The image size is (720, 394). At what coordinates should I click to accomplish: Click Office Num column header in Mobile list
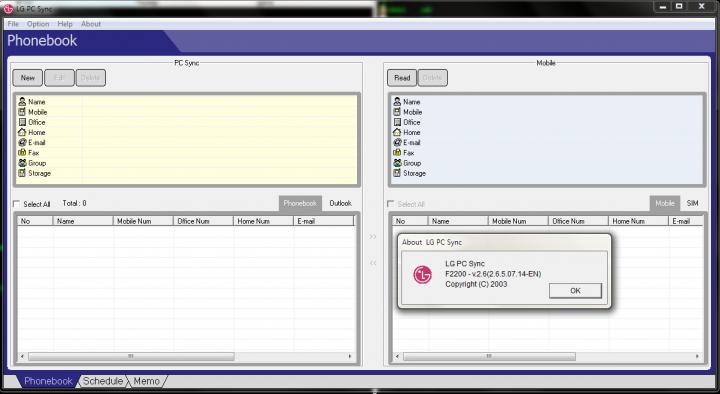click(578, 221)
